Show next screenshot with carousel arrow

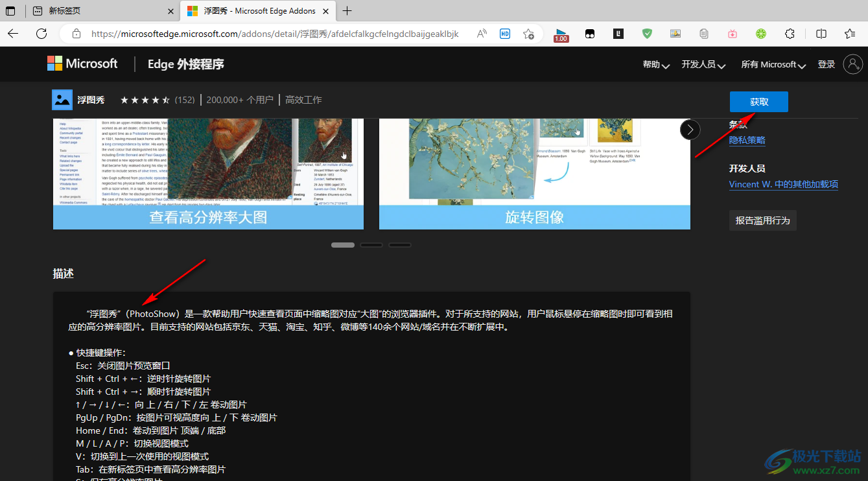click(690, 130)
